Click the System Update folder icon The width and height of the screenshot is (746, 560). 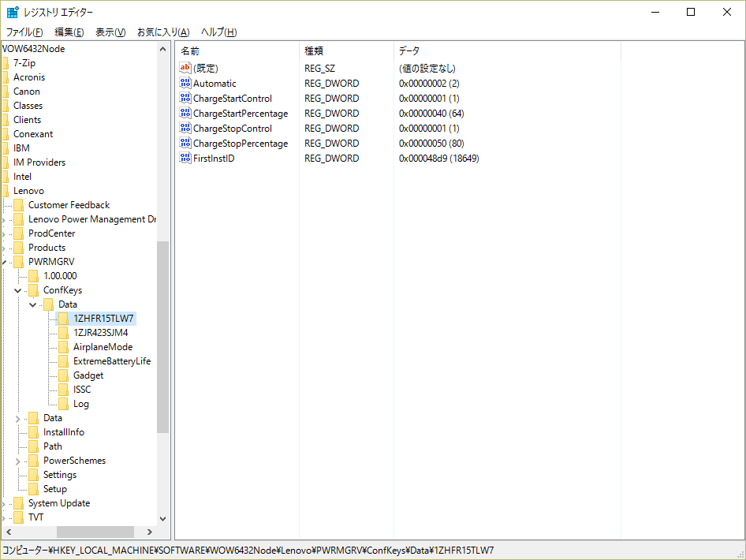pos(19,503)
